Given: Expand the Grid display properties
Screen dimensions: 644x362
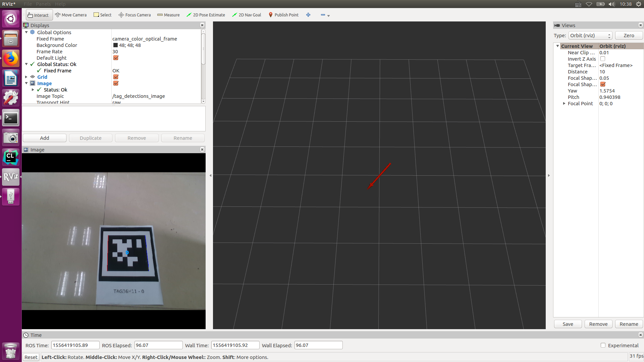Looking at the screenshot, I should (26, 77).
